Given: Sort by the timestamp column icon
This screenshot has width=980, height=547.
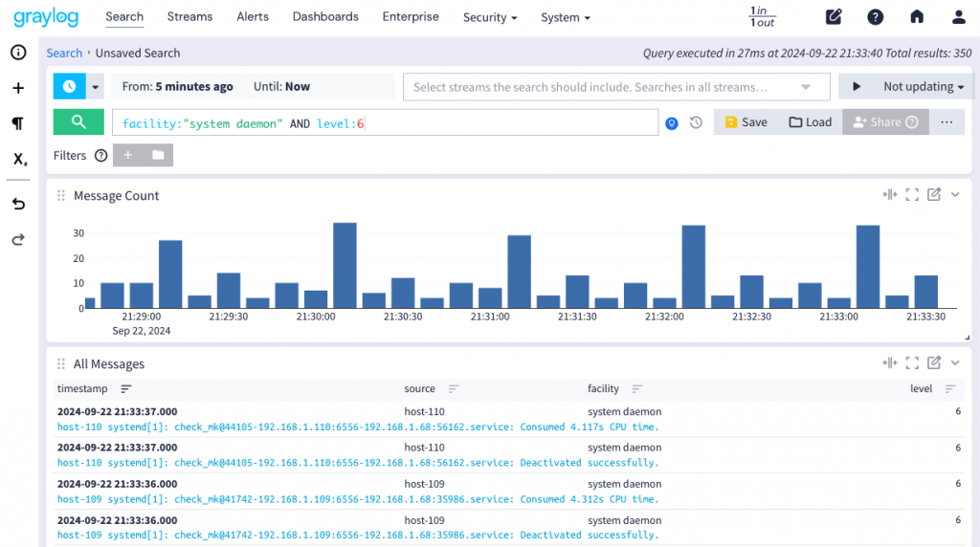Looking at the screenshot, I should tap(126, 389).
